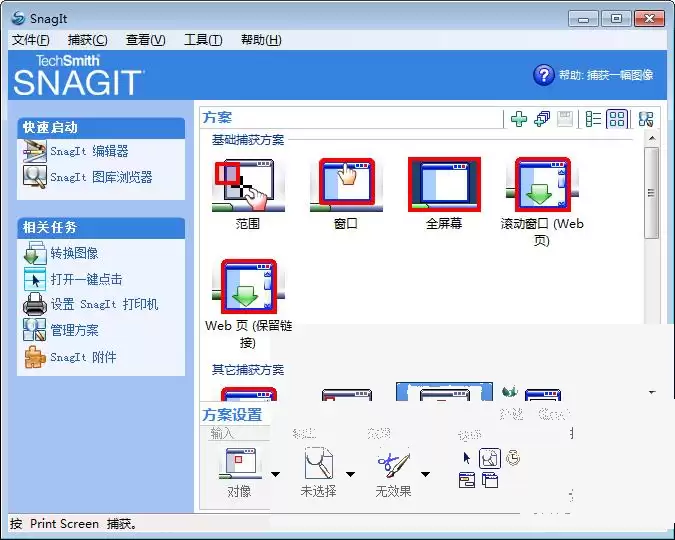Image resolution: width=675 pixels, height=540 pixels.
Task: Toggle the preview in editor option
Action: point(490,458)
